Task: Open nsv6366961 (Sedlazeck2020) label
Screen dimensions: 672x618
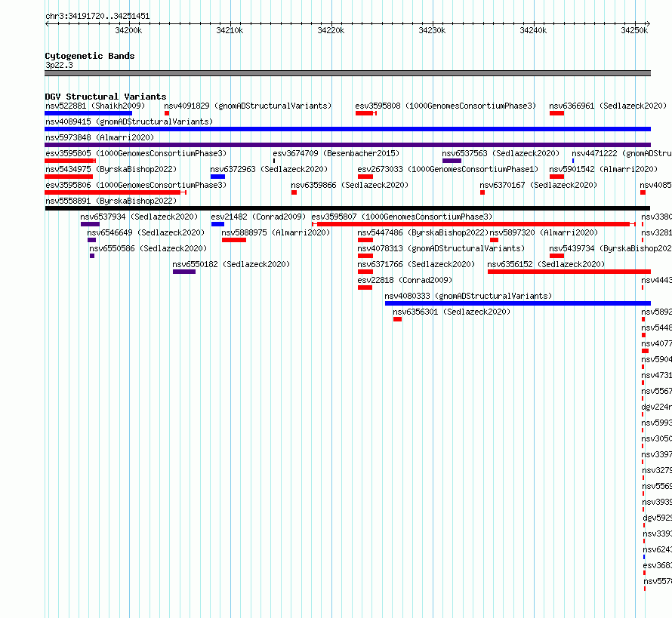Action: [608, 106]
